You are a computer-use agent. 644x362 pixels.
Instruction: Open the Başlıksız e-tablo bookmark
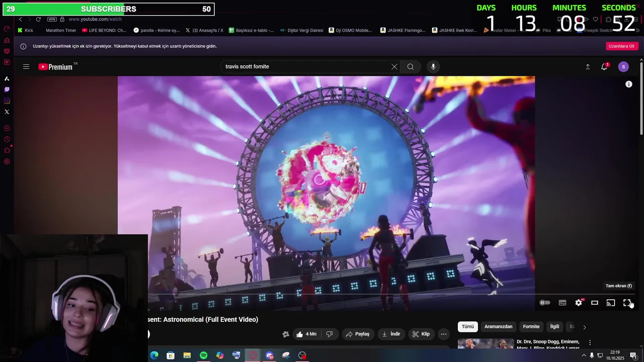point(251,30)
